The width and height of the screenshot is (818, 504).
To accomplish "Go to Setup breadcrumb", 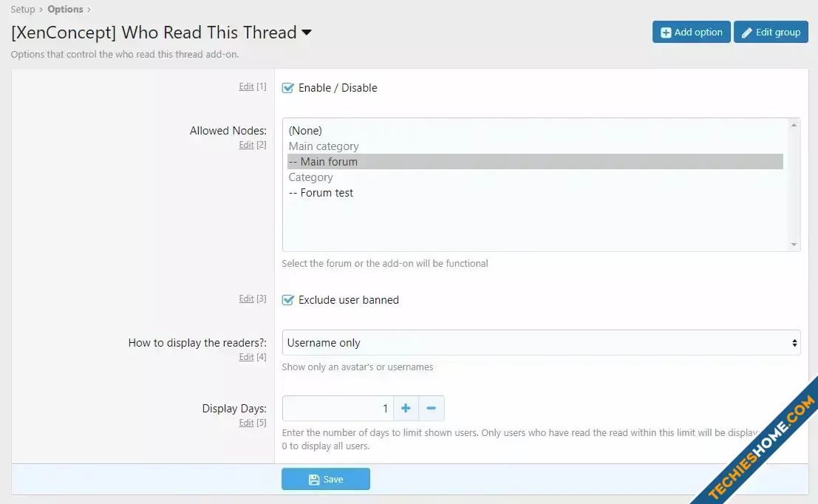I will (23, 10).
